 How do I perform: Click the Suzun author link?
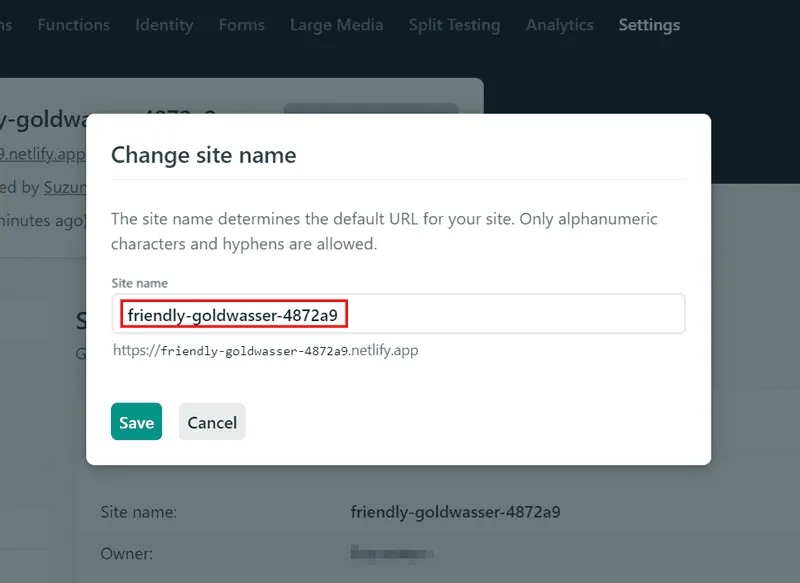65,188
